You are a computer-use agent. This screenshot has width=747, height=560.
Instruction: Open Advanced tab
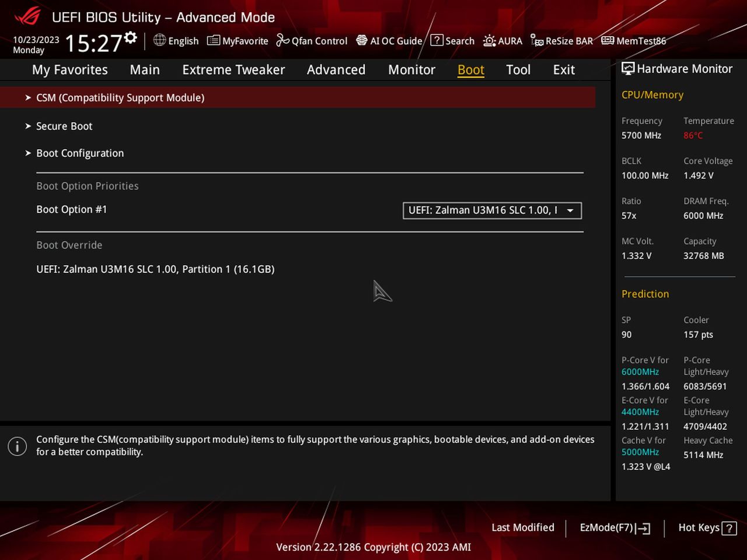336,69
